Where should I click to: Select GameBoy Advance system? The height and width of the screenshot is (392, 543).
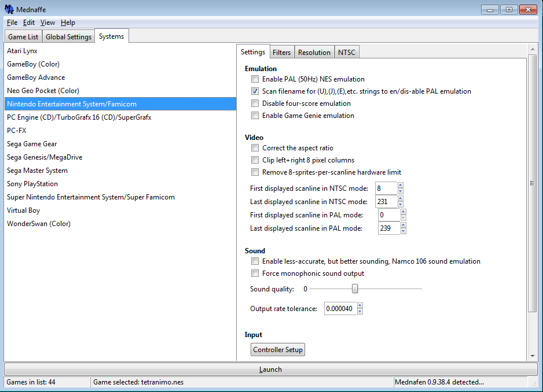coord(120,77)
